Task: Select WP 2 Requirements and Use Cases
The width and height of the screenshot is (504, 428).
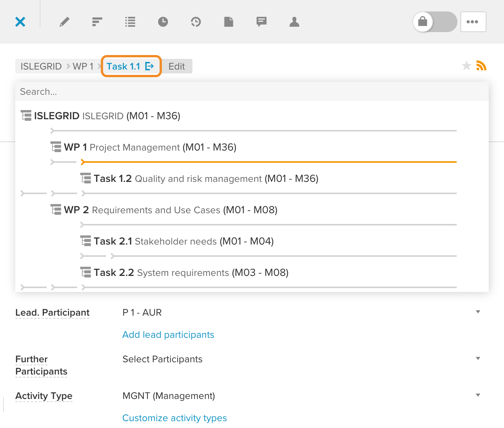Action: tap(164, 210)
